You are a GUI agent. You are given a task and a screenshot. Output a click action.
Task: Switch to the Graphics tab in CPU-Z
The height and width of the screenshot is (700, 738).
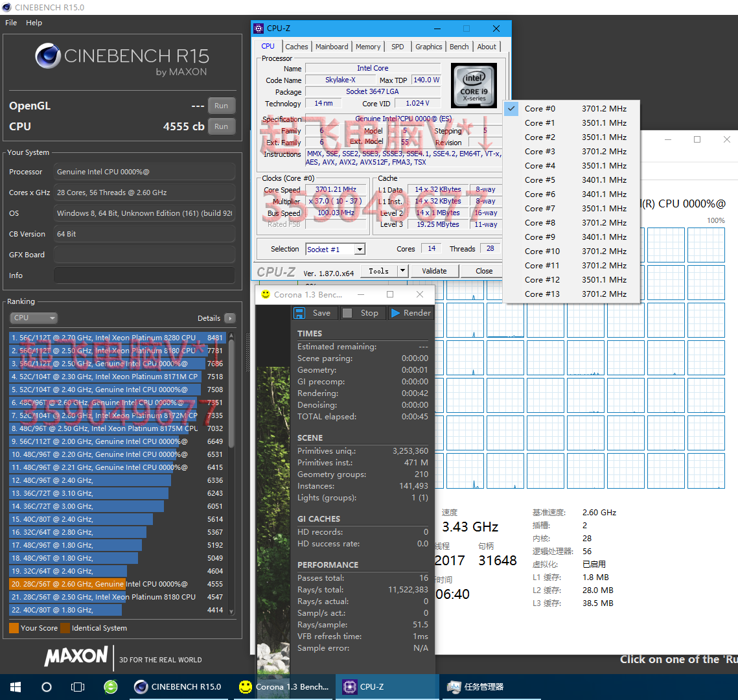429,47
